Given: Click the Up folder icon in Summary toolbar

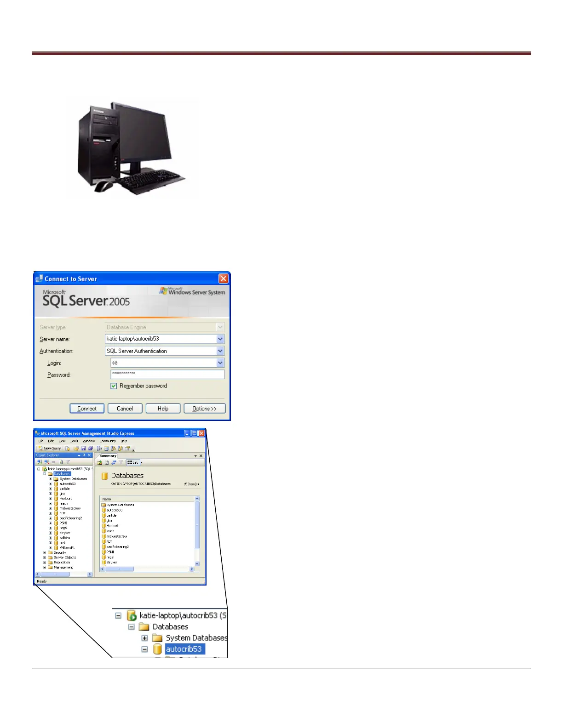Looking at the screenshot, I should pyautogui.click(x=99, y=462).
